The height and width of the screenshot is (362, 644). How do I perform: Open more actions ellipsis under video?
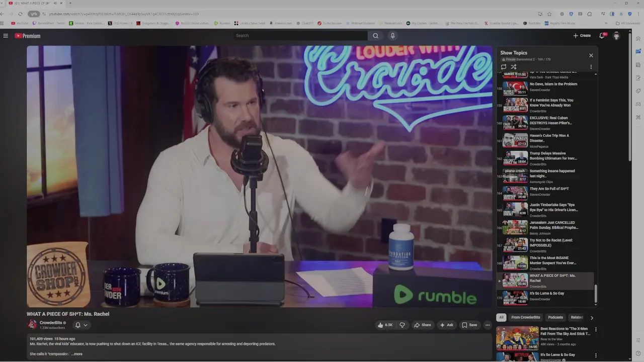click(488, 325)
